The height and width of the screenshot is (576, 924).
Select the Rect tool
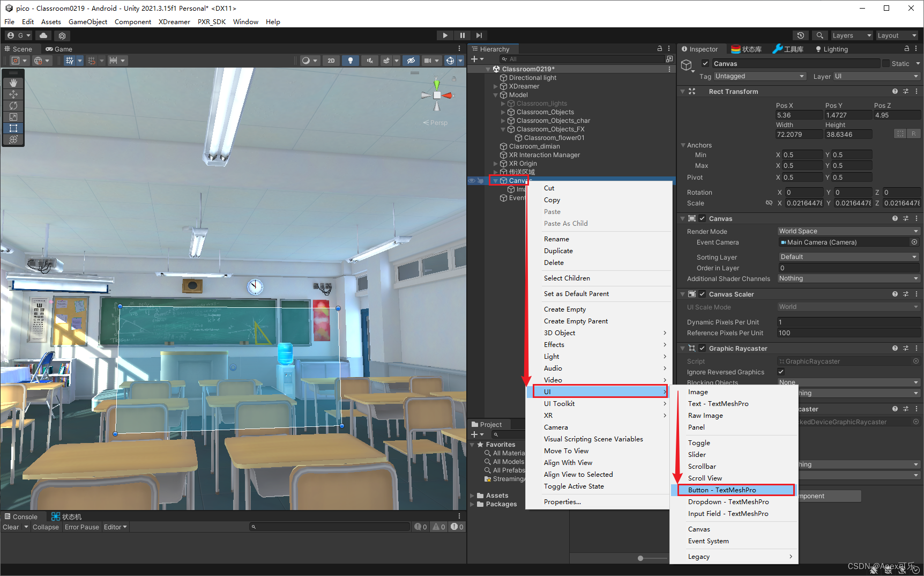(x=13, y=128)
